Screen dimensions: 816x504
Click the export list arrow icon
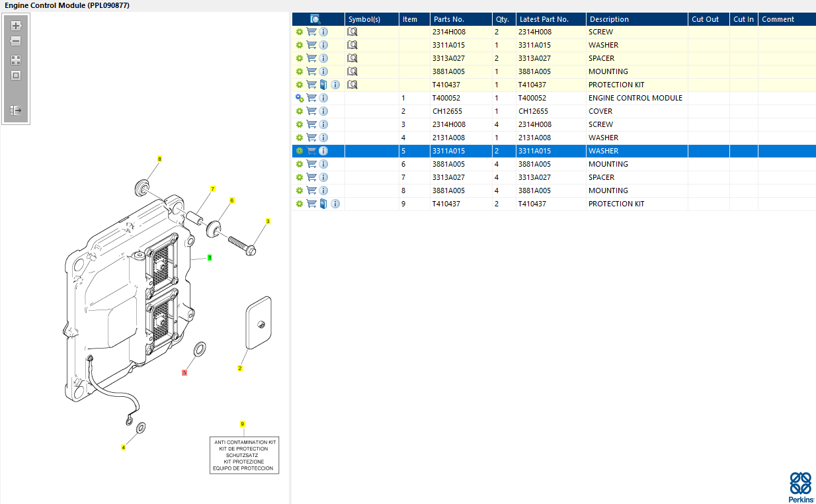(16, 110)
